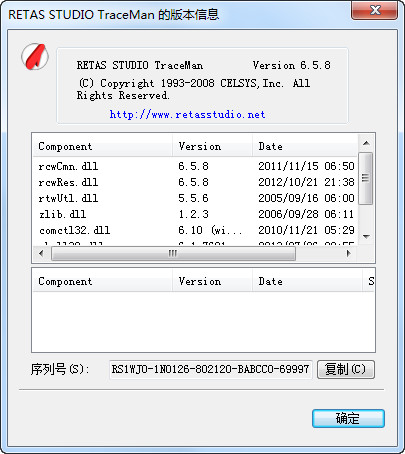The height and width of the screenshot is (454, 405).
Task: Click the date 2011/11/15 06:50
Action: pos(306,166)
